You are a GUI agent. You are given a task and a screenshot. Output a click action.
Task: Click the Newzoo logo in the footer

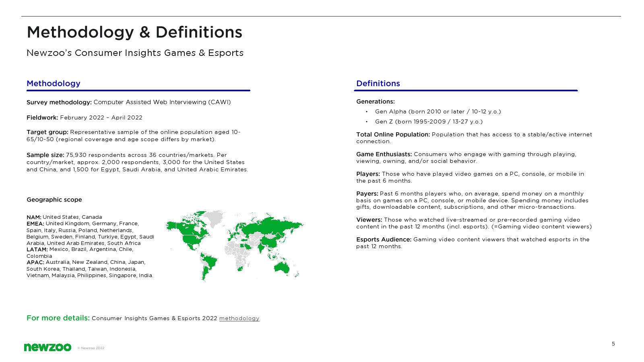coord(47,347)
